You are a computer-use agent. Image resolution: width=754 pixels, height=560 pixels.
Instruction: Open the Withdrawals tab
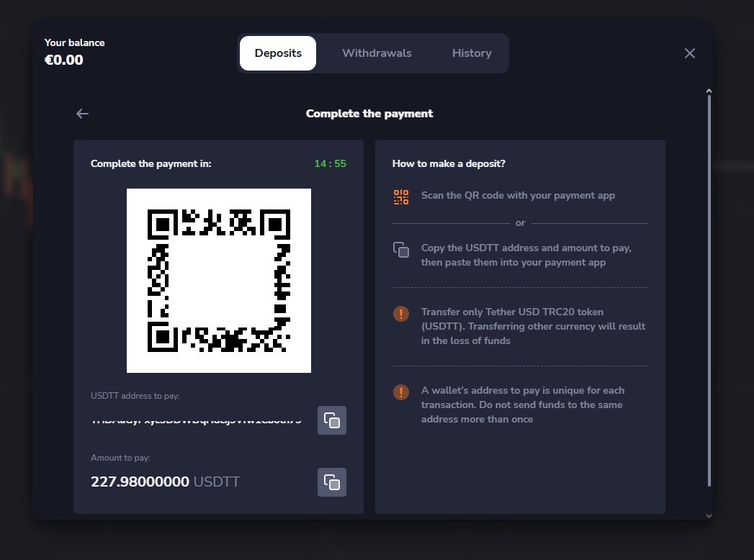[377, 53]
